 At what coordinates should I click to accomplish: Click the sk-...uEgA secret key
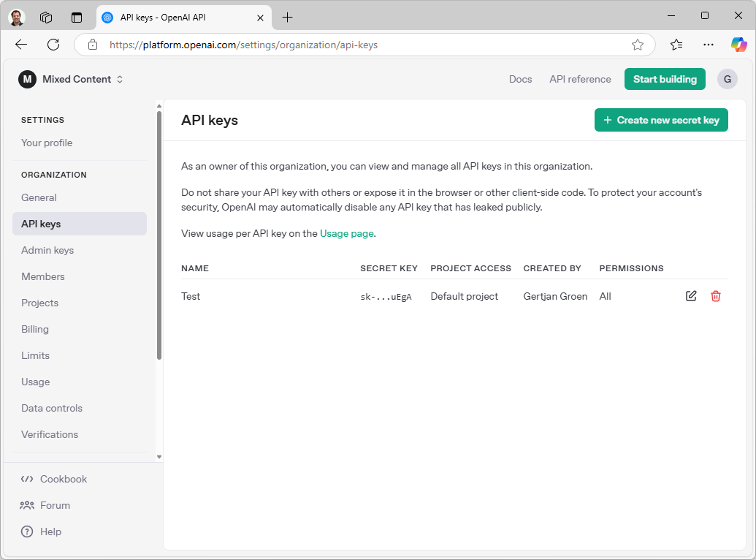[386, 297]
